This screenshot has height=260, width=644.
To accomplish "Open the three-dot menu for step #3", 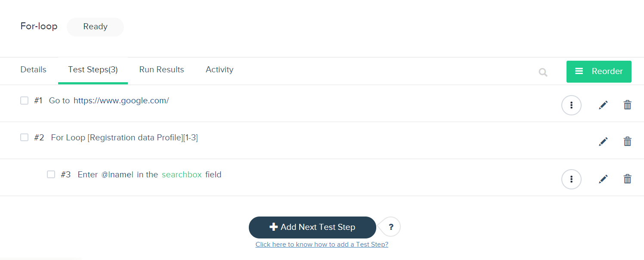I will click(571, 179).
